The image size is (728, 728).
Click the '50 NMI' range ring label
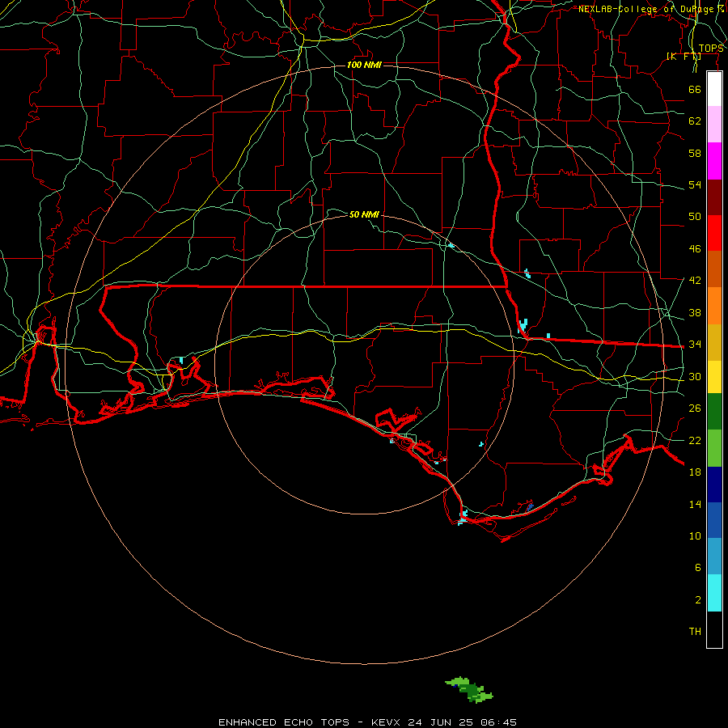point(364,214)
